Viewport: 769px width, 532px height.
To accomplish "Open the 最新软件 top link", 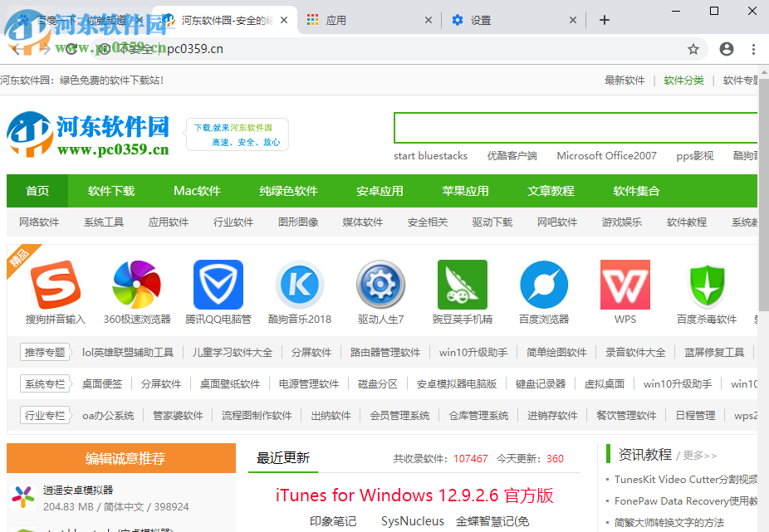I will tap(625, 81).
